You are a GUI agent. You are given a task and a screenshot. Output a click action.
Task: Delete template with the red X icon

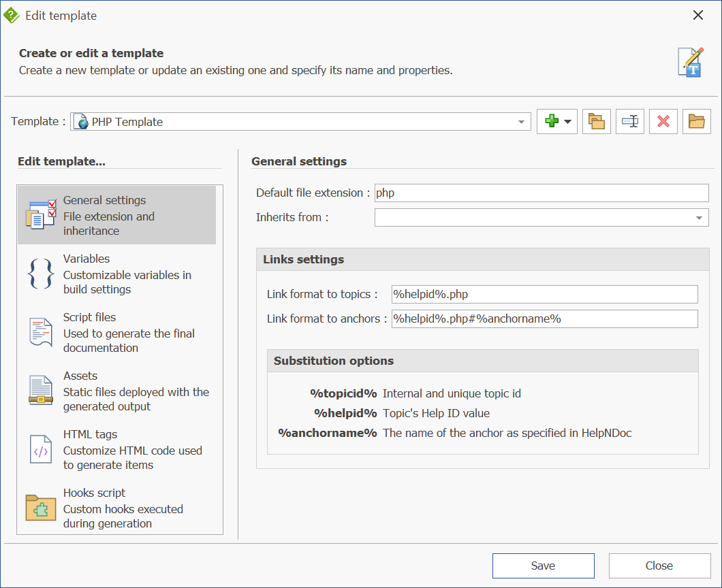click(x=663, y=122)
